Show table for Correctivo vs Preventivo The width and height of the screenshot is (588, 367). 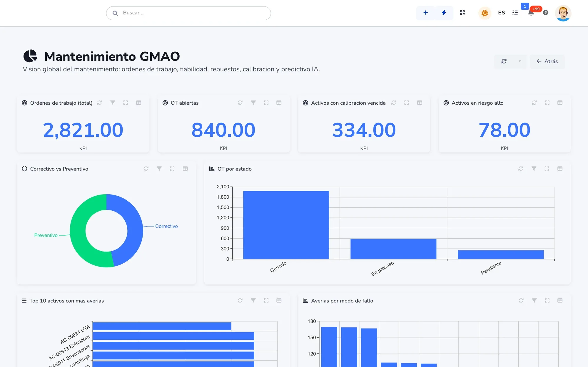(185, 168)
